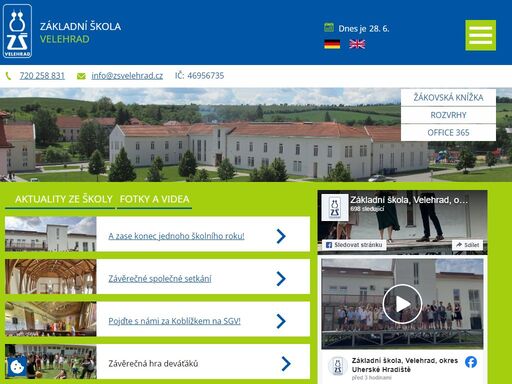Open article Závěrečná hra deváťáků
Viewport: 512px width, 384px height.
coord(153,363)
